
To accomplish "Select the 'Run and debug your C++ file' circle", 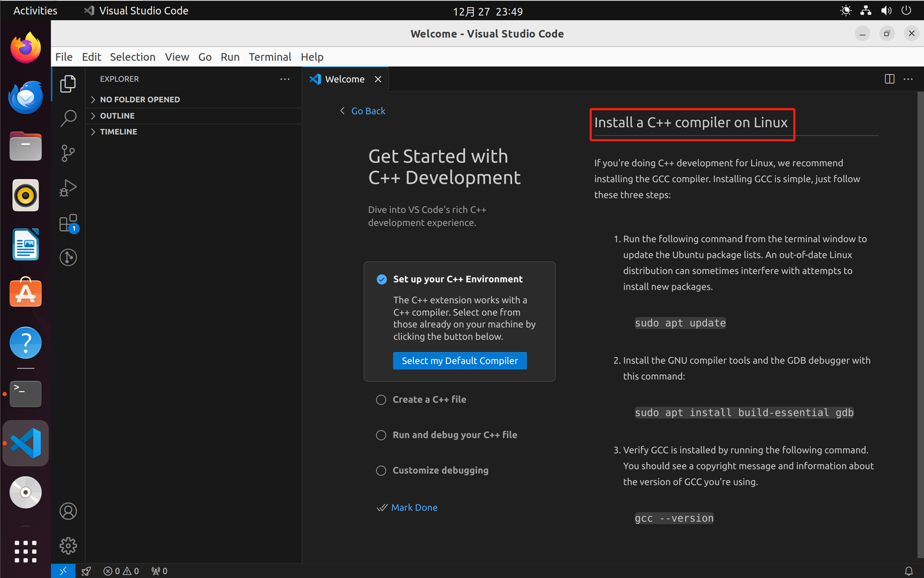I will pyautogui.click(x=381, y=435).
